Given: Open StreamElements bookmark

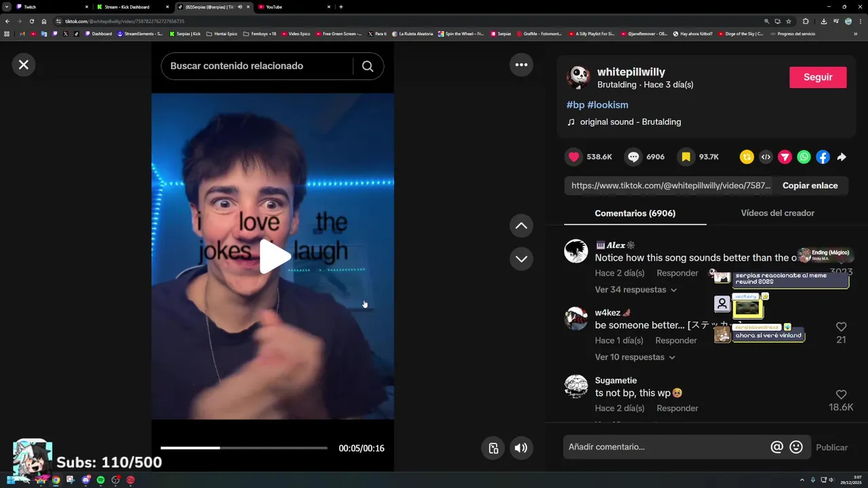Looking at the screenshot, I should [x=140, y=33].
